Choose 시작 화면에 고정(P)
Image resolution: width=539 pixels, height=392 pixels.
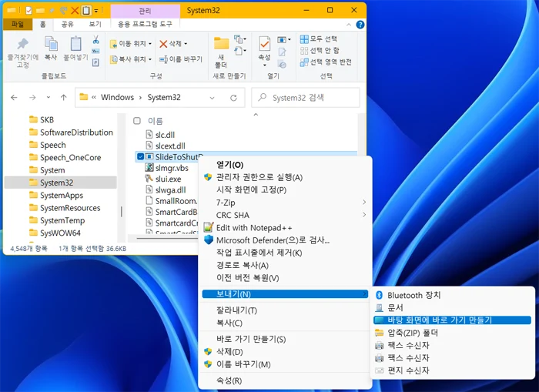point(286,189)
